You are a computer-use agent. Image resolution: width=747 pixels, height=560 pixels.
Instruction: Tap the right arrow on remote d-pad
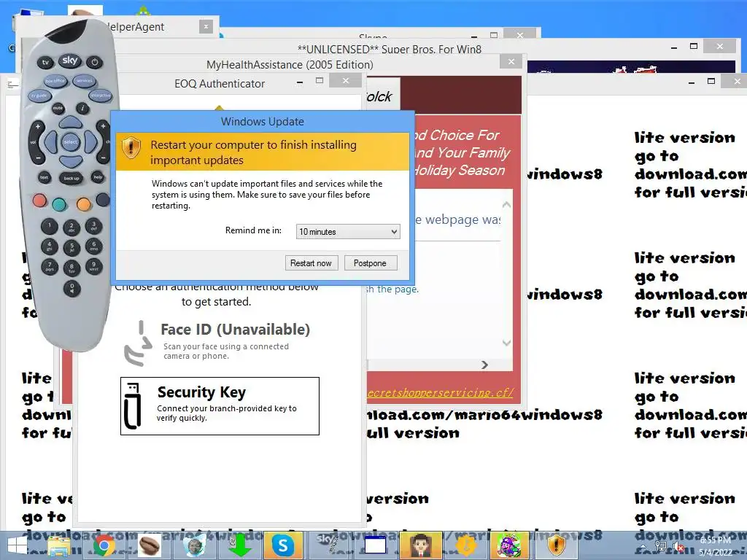click(x=90, y=142)
